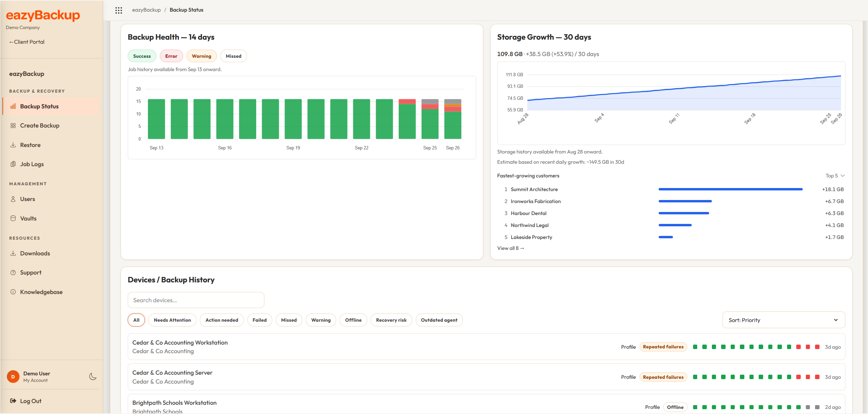Click the Search devices field
The image size is (868, 414).
[x=196, y=300]
